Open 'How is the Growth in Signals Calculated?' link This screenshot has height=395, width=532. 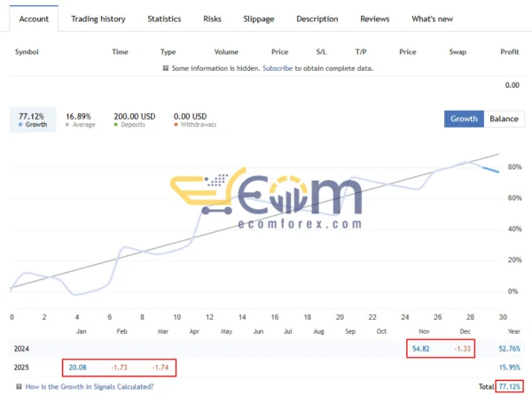pos(90,386)
